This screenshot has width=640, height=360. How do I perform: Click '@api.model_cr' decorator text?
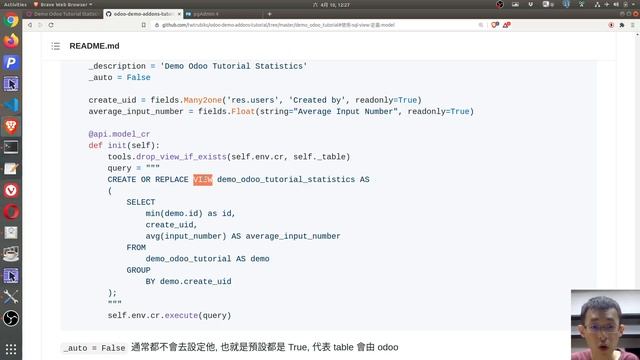click(119, 134)
